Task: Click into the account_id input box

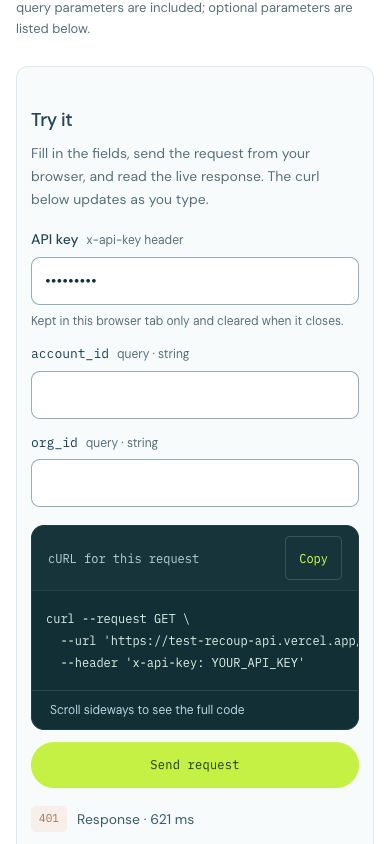Action: [x=195, y=395]
